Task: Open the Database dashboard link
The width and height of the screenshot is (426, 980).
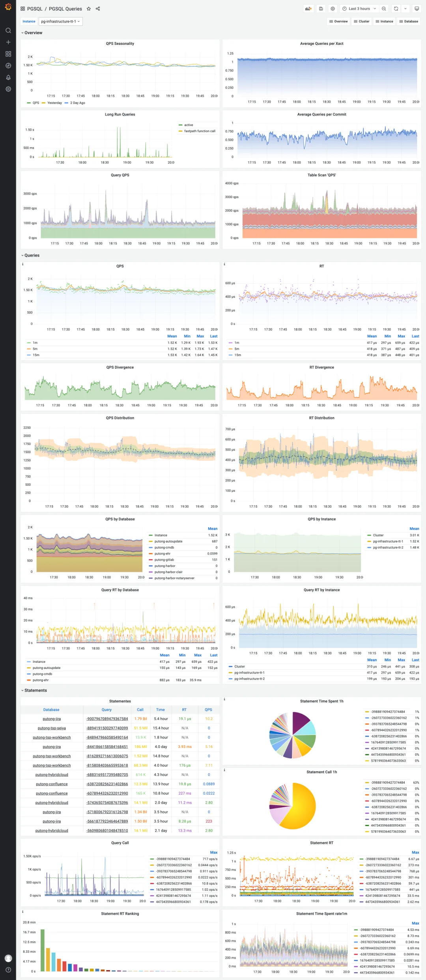Action: click(409, 22)
